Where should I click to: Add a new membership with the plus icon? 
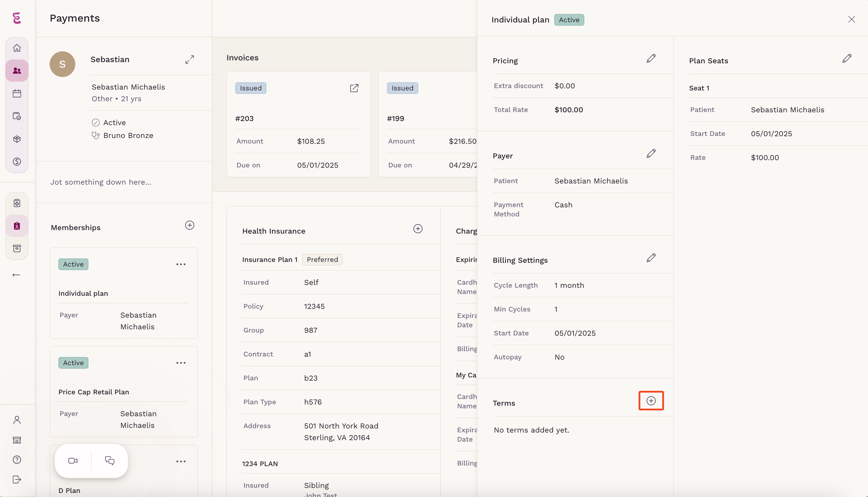coord(189,225)
